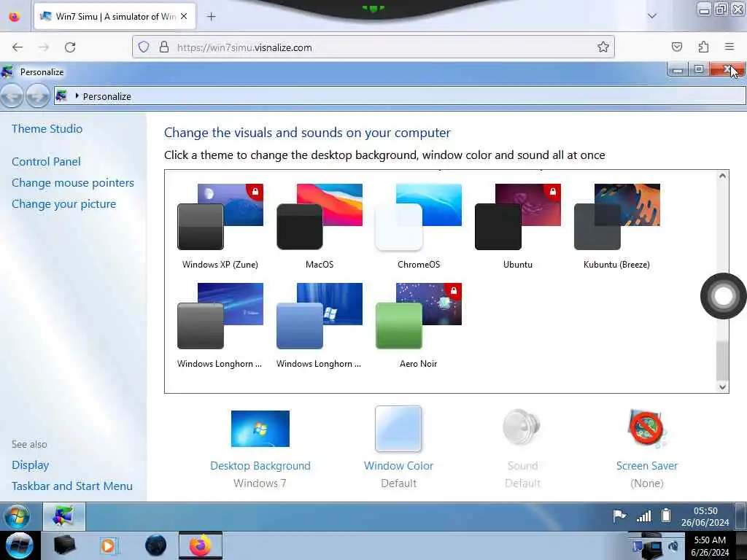Click the site padlock icon
Screen dimensions: 747x560
164,47
